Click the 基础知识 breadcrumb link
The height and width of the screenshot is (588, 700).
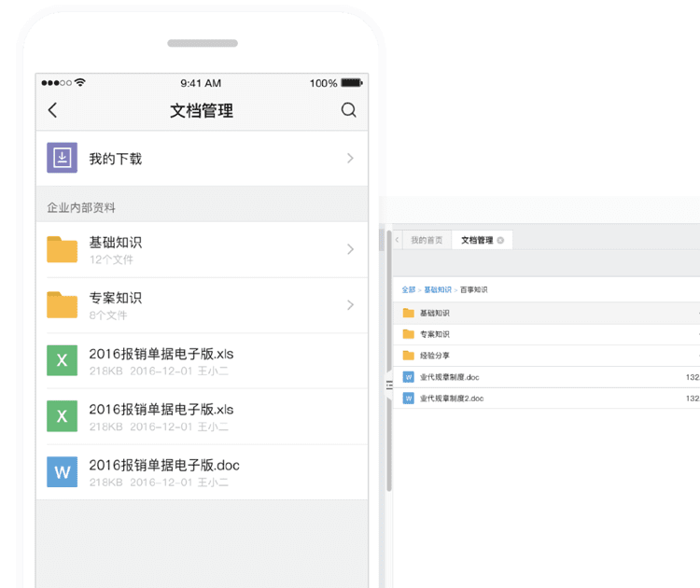pos(437,290)
